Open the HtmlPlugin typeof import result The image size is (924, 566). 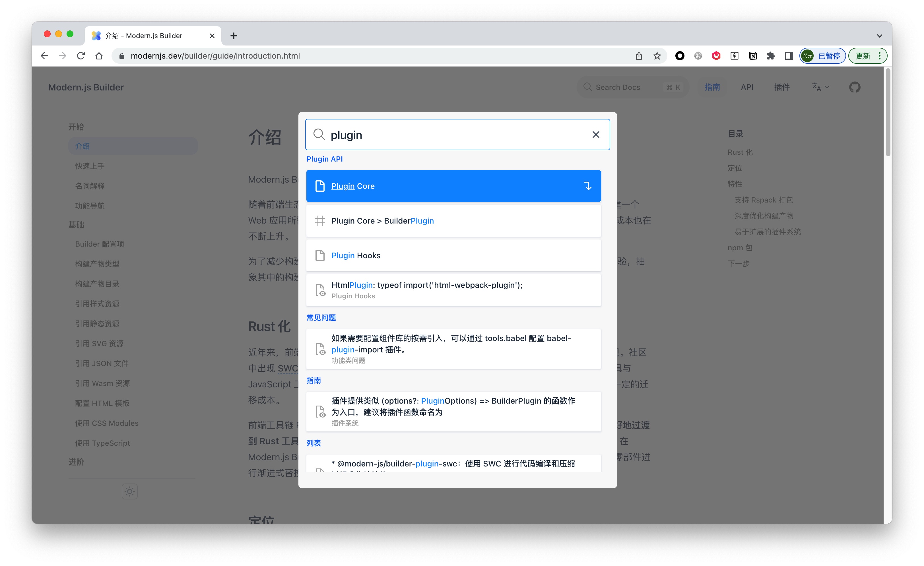(453, 290)
